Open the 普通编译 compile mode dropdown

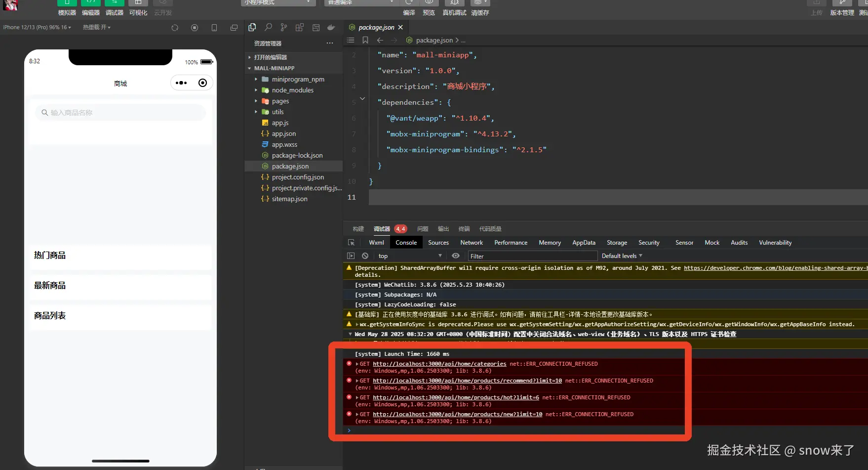click(x=361, y=2)
